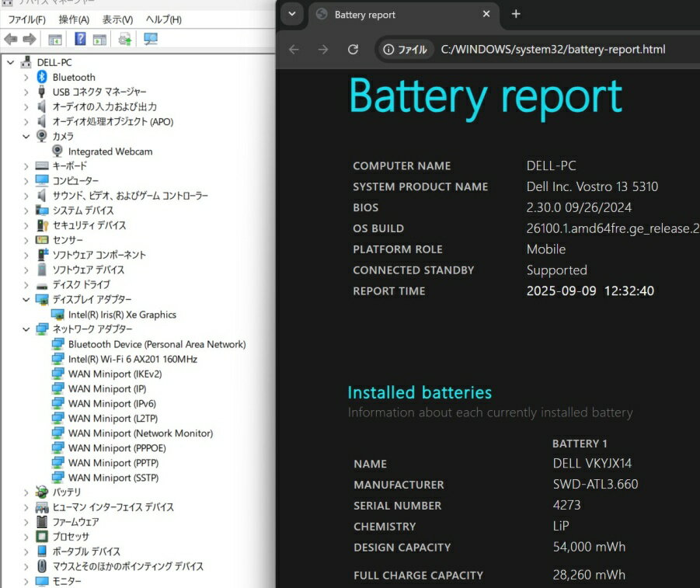This screenshot has height=588, width=700.
Task: Click the Show/Hide console tree icon
Action: click(x=55, y=40)
